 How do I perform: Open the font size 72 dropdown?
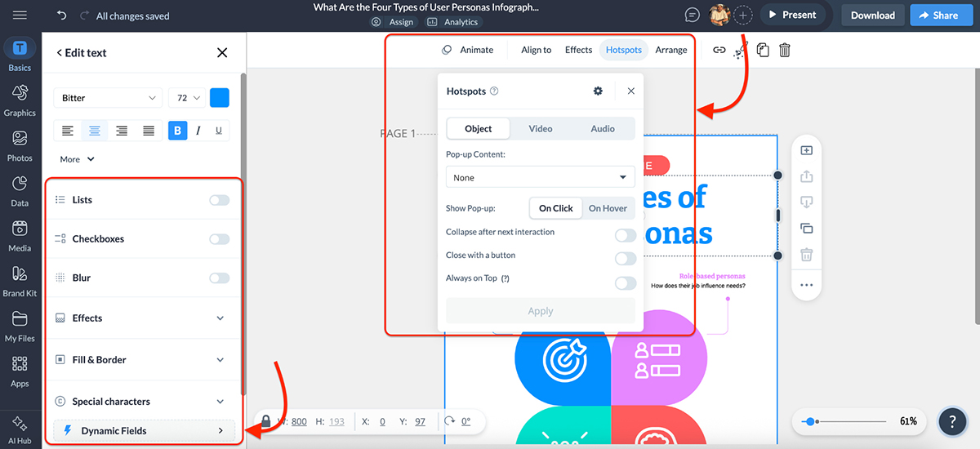point(187,98)
